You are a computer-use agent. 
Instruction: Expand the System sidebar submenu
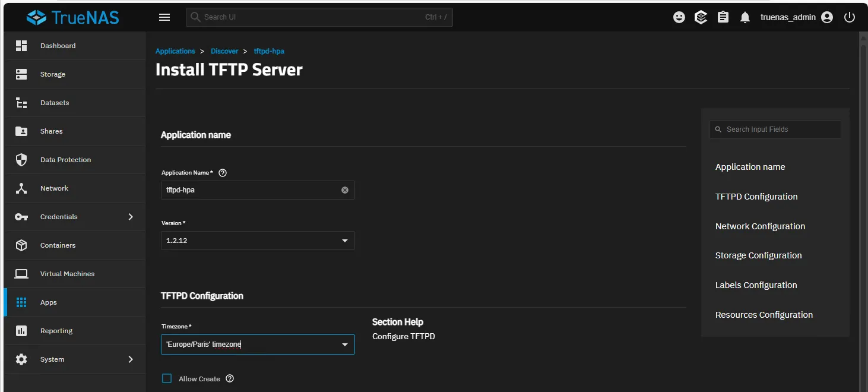(x=131, y=359)
